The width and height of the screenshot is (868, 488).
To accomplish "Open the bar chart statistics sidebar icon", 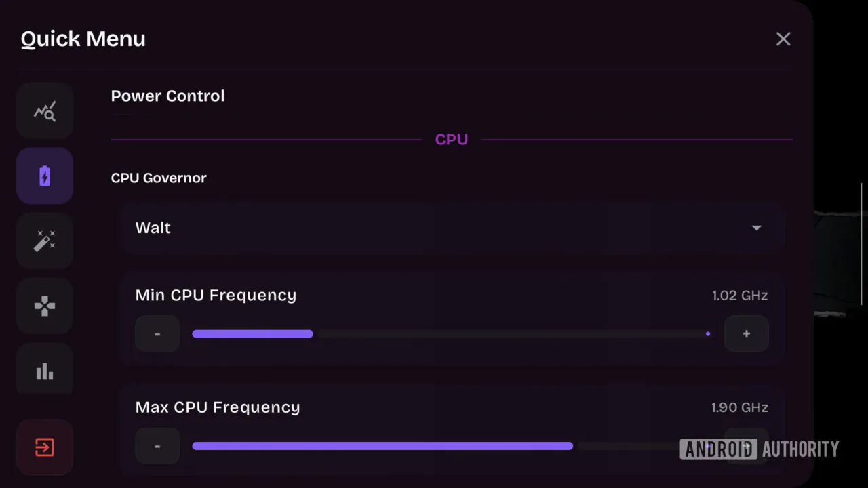I will pos(45,370).
